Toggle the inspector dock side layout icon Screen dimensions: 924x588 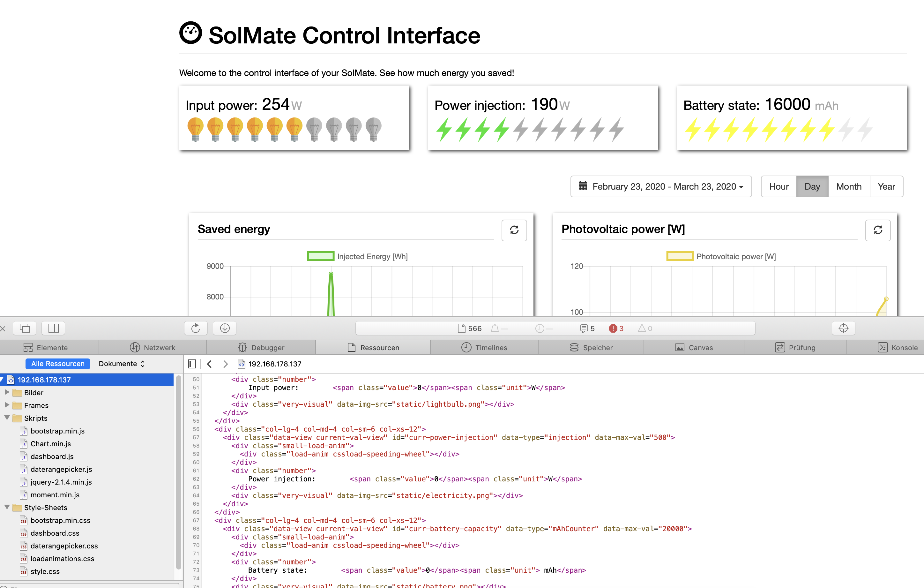click(53, 328)
